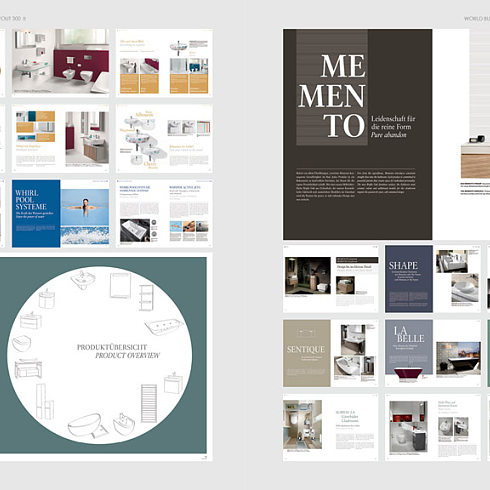
Task: Click the wall-hung toilet line drawing
Action: pos(22,343)
